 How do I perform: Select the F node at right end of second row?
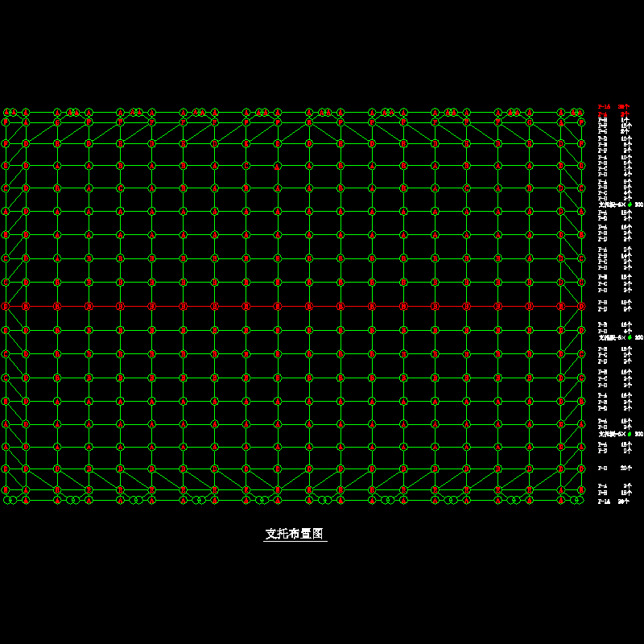(581, 122)
